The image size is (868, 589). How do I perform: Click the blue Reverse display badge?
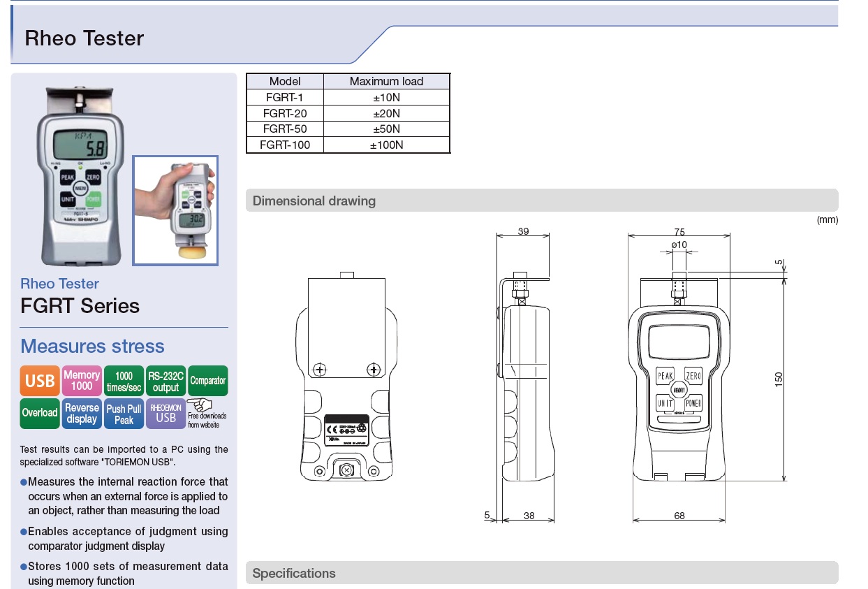click(x=82, y=413)
